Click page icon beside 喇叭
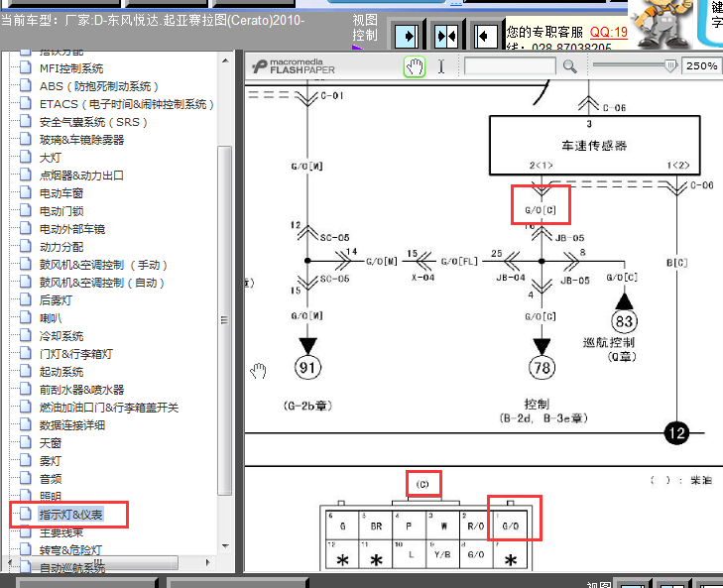The image size is (723, 588). tap(26, 317)
